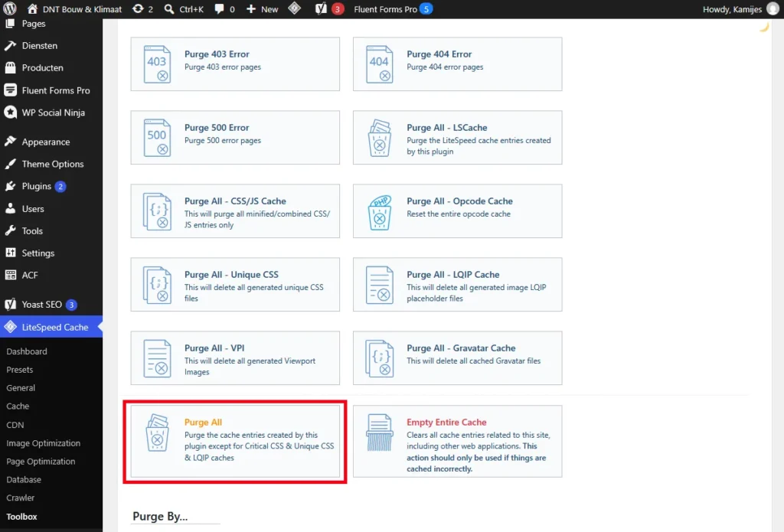The height and width of the screenshot is (532, 784).
Task: Open Theme Options in sidebar
Action: (x=53, y=164)
